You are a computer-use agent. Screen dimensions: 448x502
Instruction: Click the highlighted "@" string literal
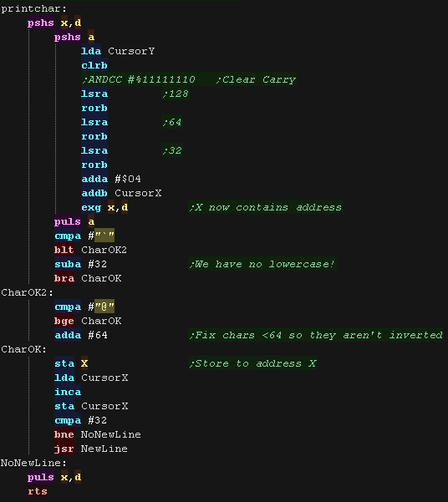tap(104, 307)
